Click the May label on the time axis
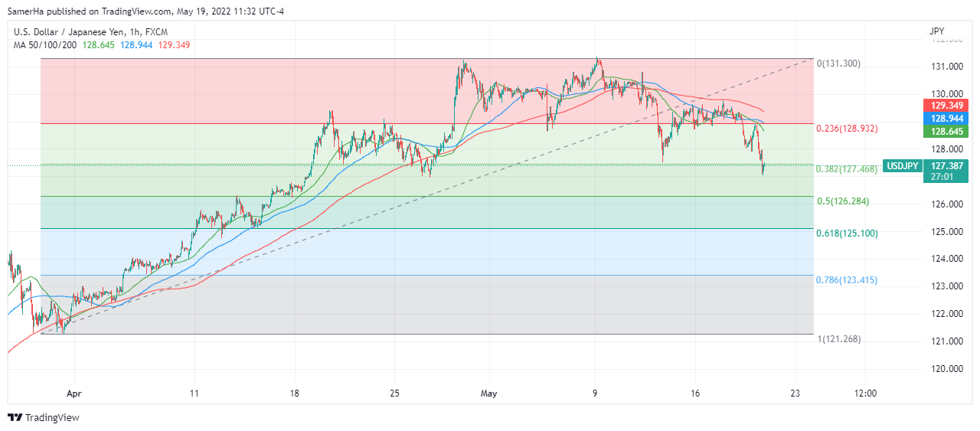The width and height of the screenshot is (980, 431). click(x=489, y=393)
